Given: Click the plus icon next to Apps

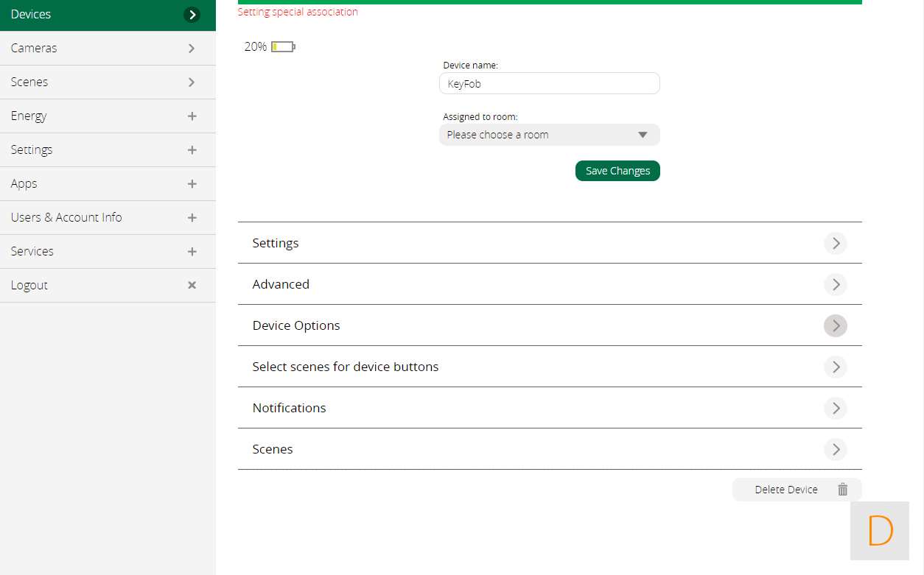Looking at the screenshot, I should tap(192, 183).
